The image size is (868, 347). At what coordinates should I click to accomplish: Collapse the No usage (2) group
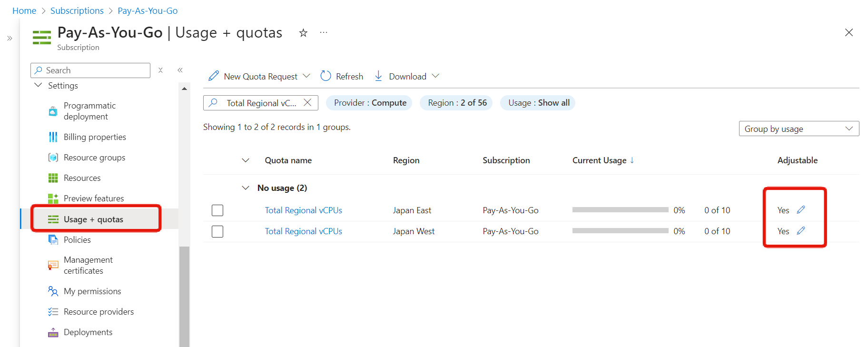click(x=246, y=188)
